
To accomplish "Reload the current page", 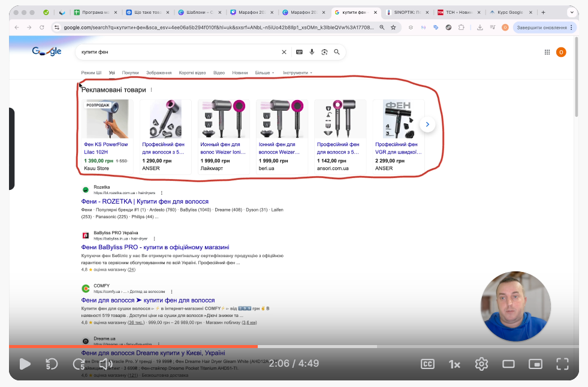I will (41, 28).
